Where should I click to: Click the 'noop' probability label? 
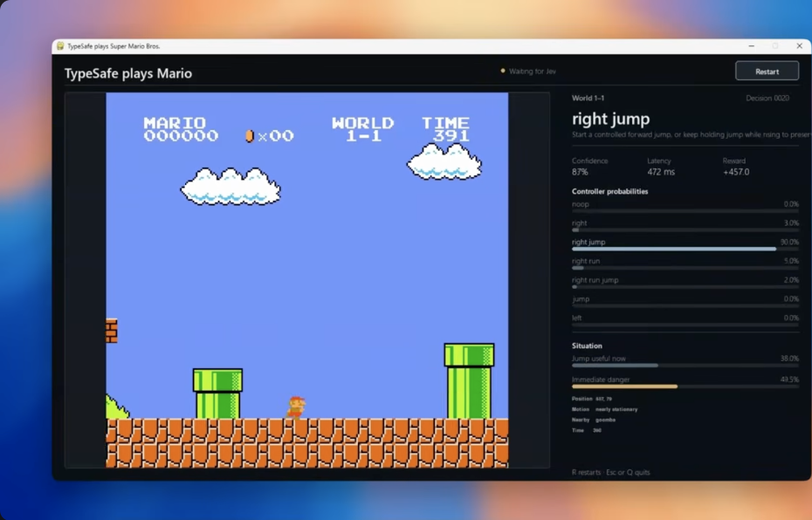pos(580,204)
